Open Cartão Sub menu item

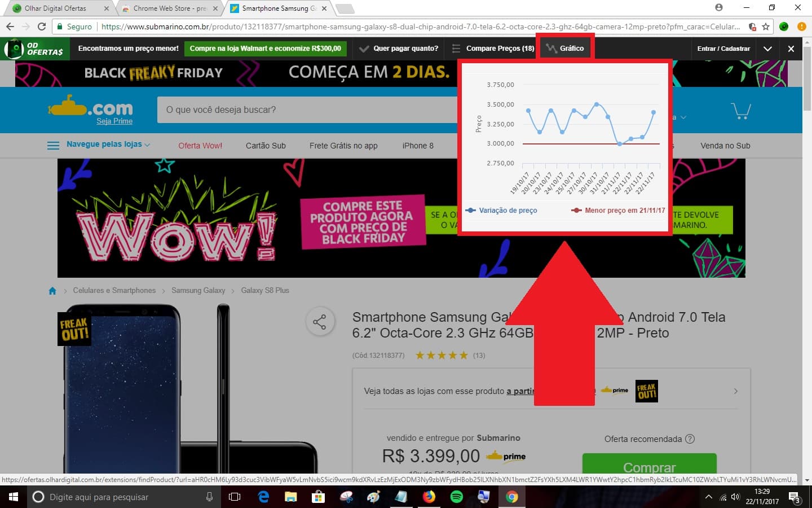266,146
